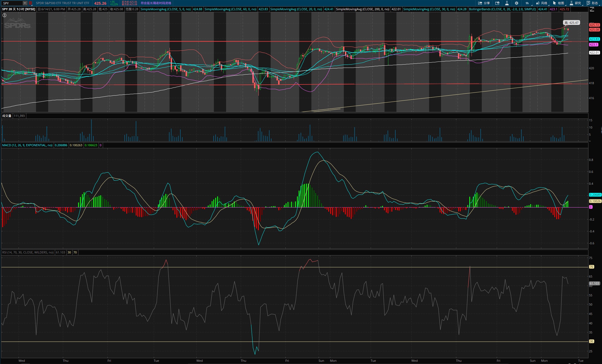Screen dimensions: 602x364
Task: Open chart settings gear icon
Action: [516, 3]
